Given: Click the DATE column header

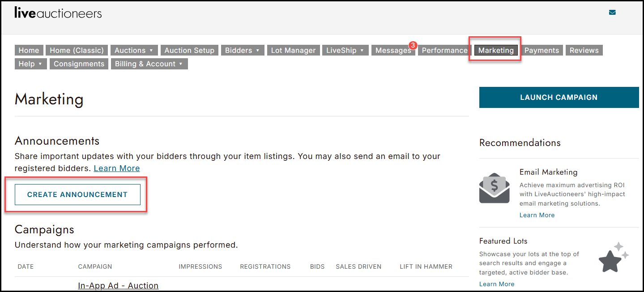Looking at the screenshot, I should 26,266.
